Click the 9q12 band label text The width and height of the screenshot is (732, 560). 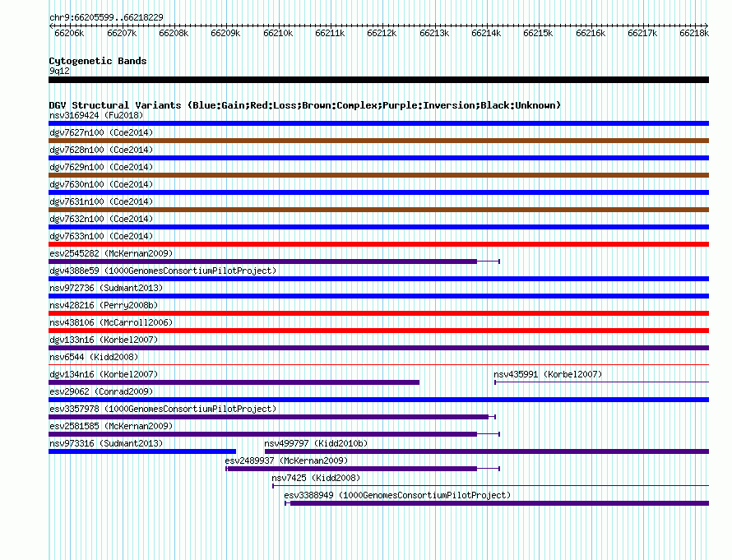[x=59, y=71]
